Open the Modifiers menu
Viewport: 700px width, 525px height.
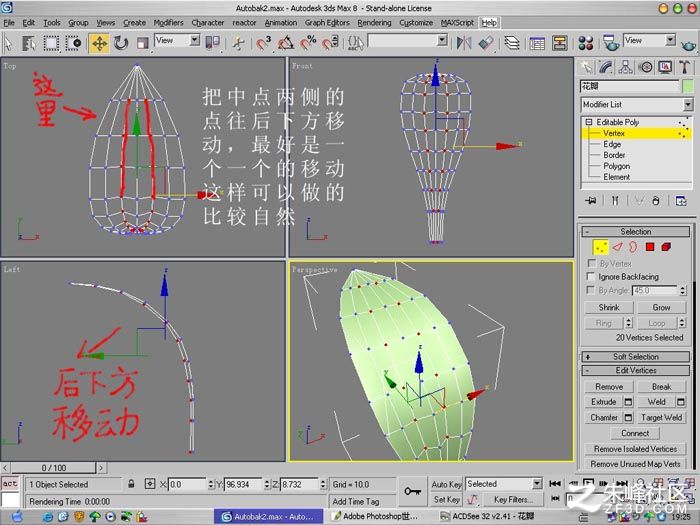coord(168,22)
